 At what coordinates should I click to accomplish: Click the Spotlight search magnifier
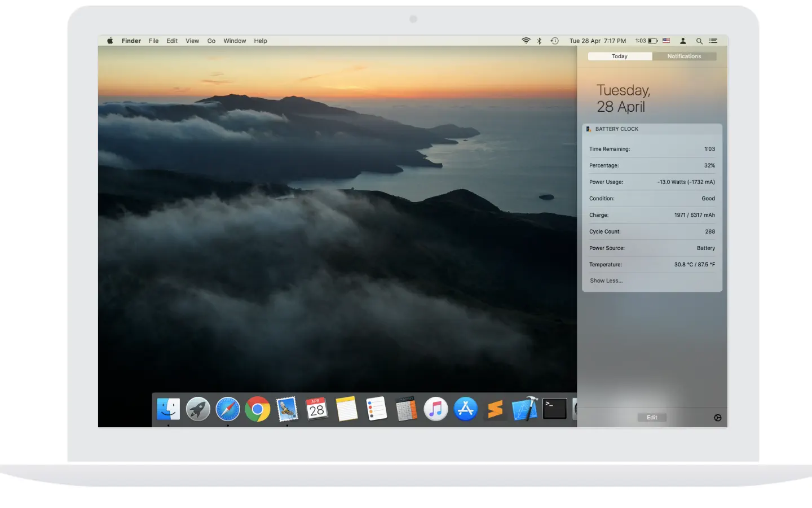click(699, 41)
